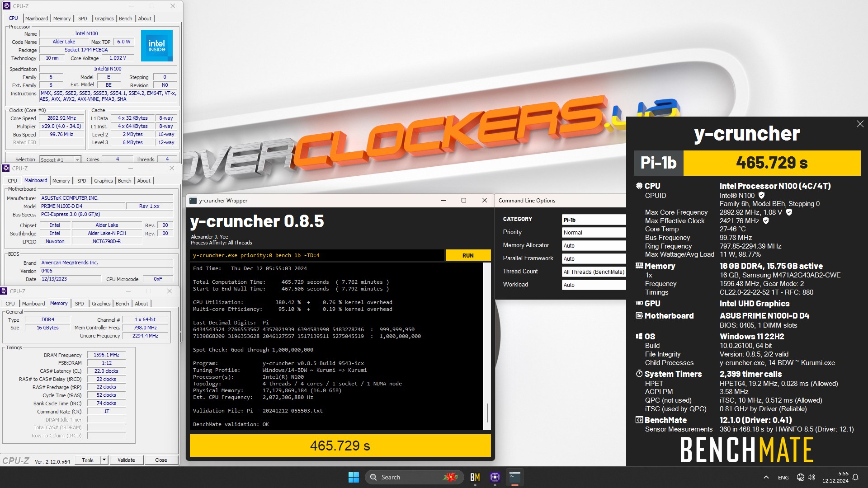The height and width of the screenshot is (488, 868).
Task: Show hidden tray icons chevron
Action: (x=766, y=477)
